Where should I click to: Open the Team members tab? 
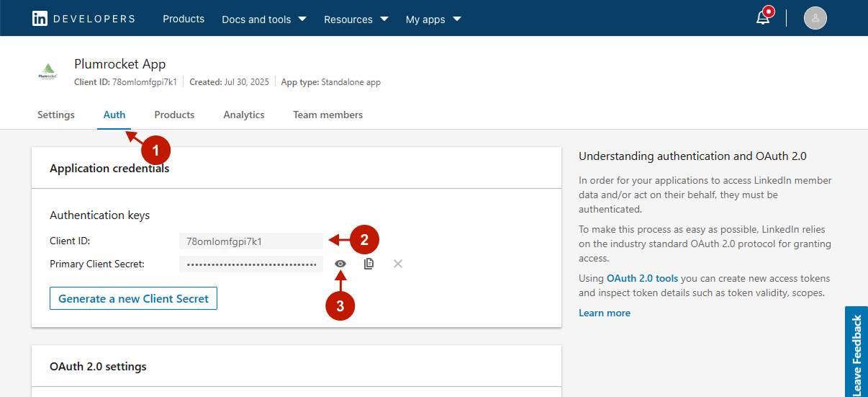coord(327,115)
